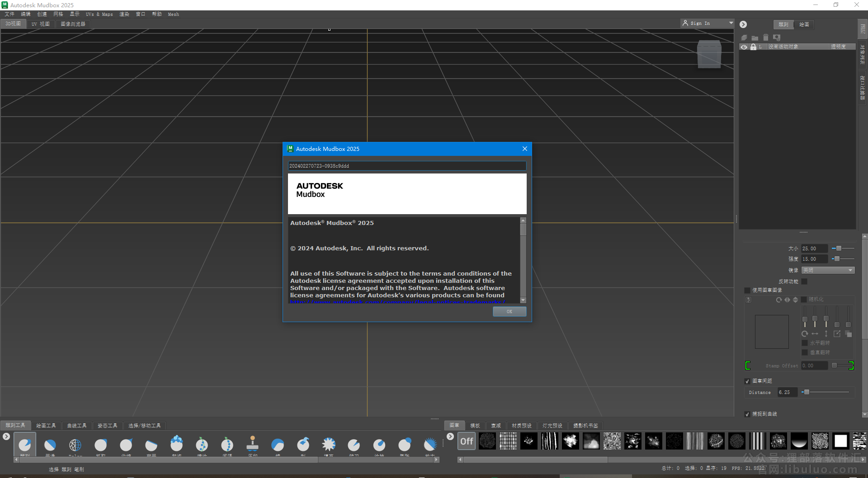Open the Mirror (镜像) dropdown
The height and width of the screenshot is (478, 868).
[x=828, y=270]
